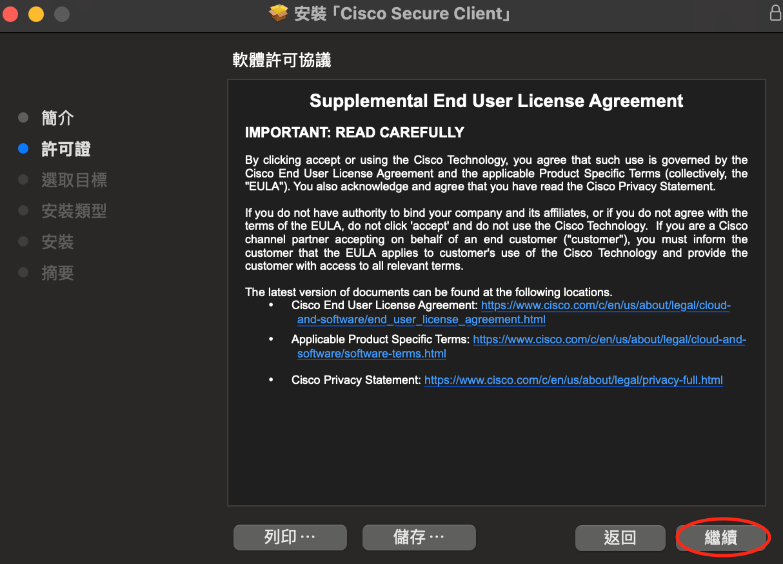Select the 許可證 step in sidebar
Screen dimensions: 783x564
pos(66,149)
